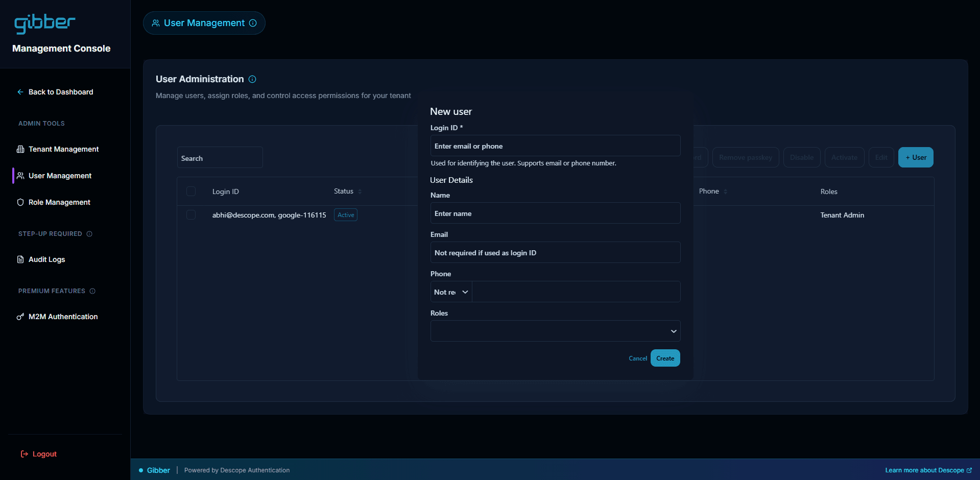Click the Search input field
Viewport: 980px width, 480px height.
coord(220,157)
